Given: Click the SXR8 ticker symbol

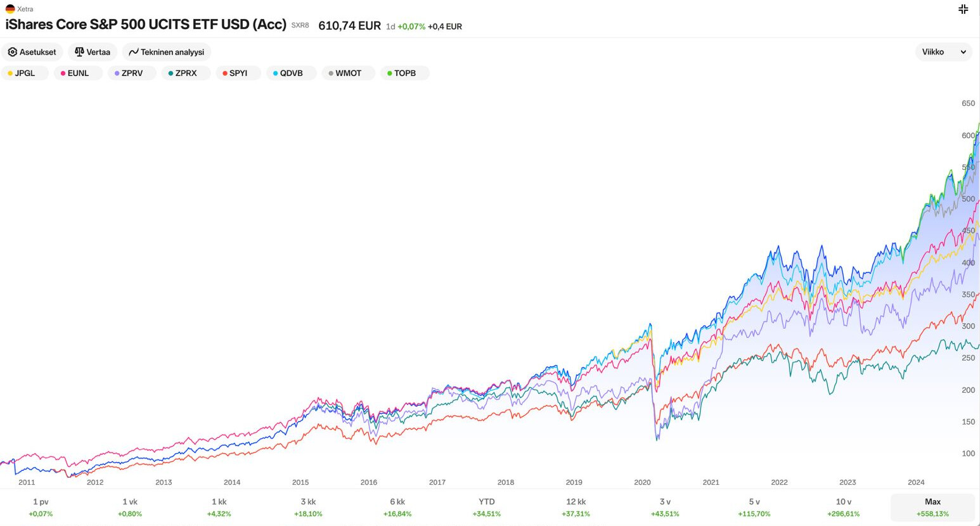Looking at the screenshot, I should tap(300, 25).
